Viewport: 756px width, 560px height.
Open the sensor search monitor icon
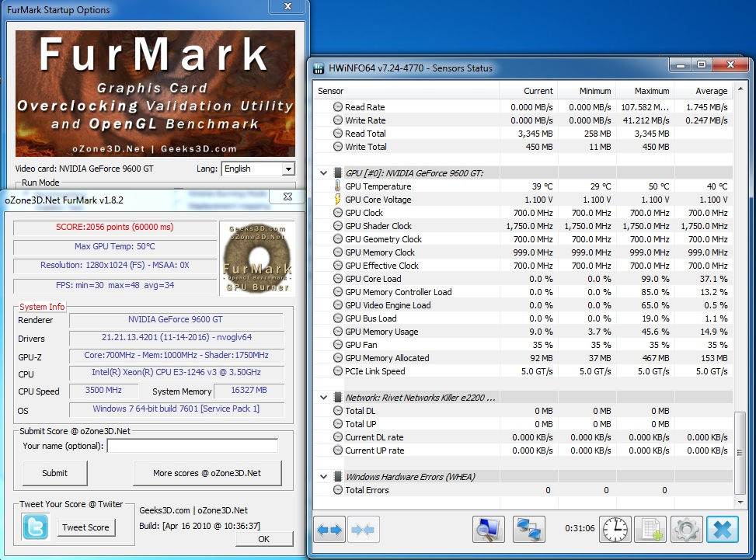pyautogui.click(x=489, y=530)
